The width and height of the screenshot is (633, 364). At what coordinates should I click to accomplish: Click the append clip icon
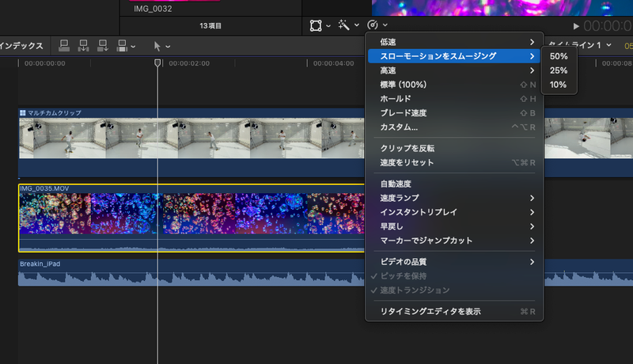(x=103, y=46)
